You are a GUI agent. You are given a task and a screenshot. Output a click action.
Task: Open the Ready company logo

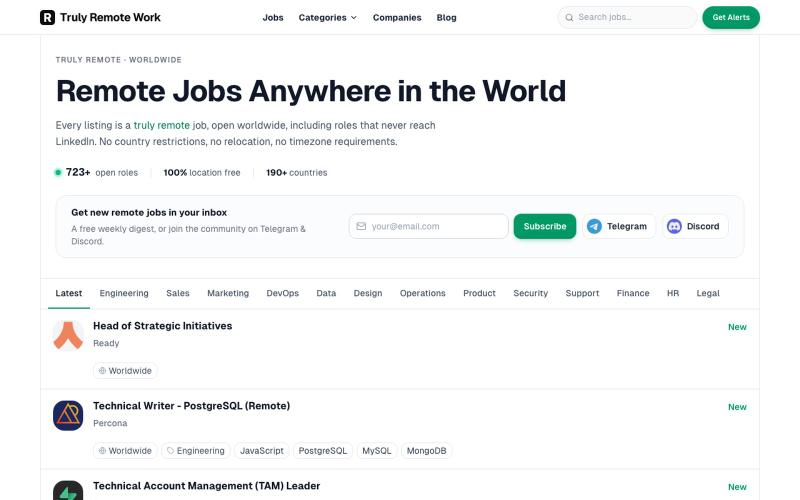pyautogui.click(x=68, y=335)
